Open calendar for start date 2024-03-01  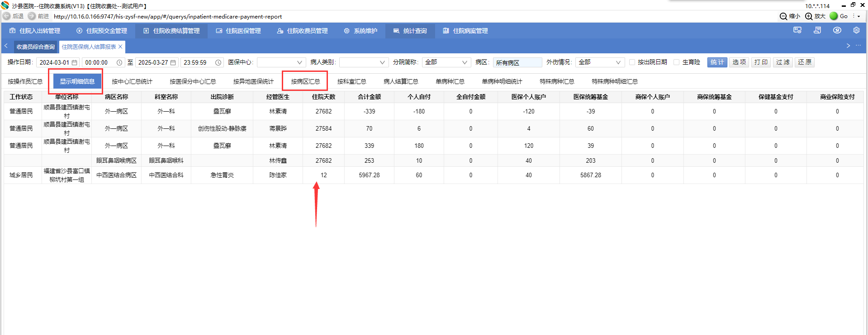tap(75, 62)
